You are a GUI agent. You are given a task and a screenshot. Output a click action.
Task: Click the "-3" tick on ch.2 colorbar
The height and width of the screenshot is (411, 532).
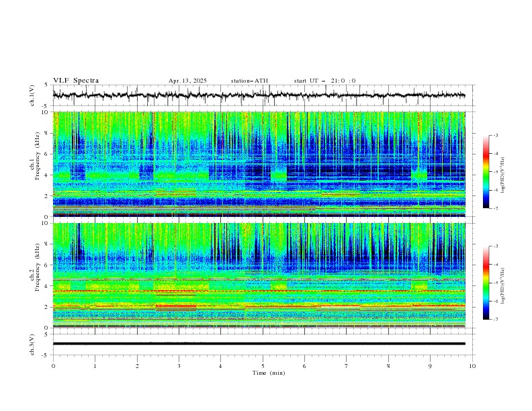coord(495,246)
